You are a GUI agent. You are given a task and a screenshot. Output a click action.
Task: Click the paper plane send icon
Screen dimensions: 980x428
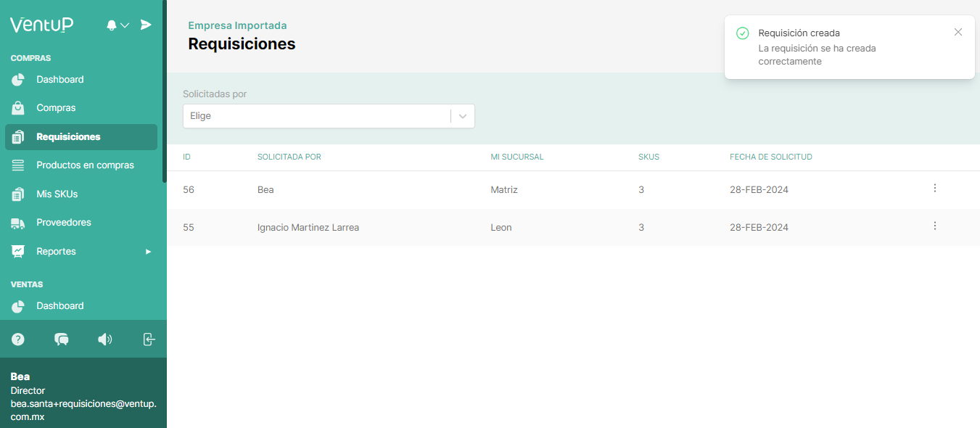146,25
